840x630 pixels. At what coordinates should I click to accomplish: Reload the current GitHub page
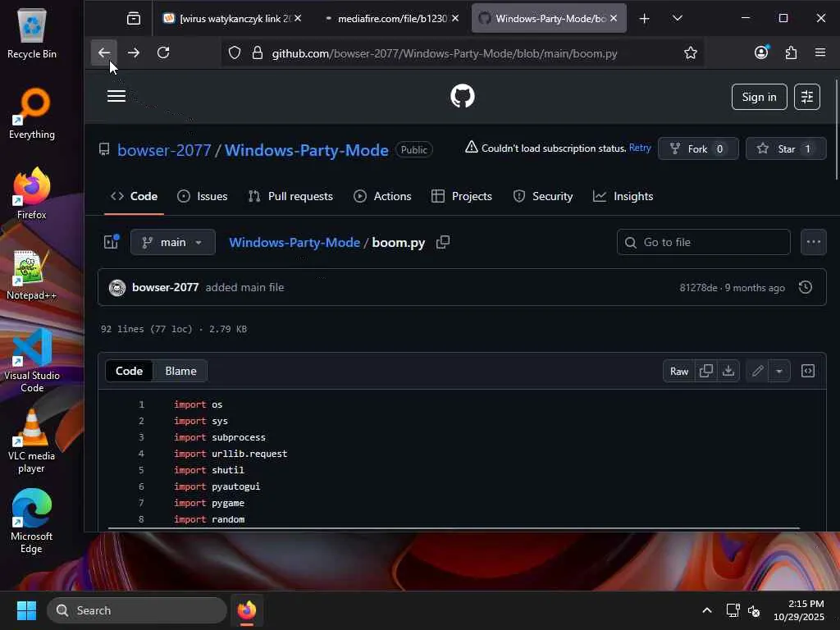[x=163, y=52]
